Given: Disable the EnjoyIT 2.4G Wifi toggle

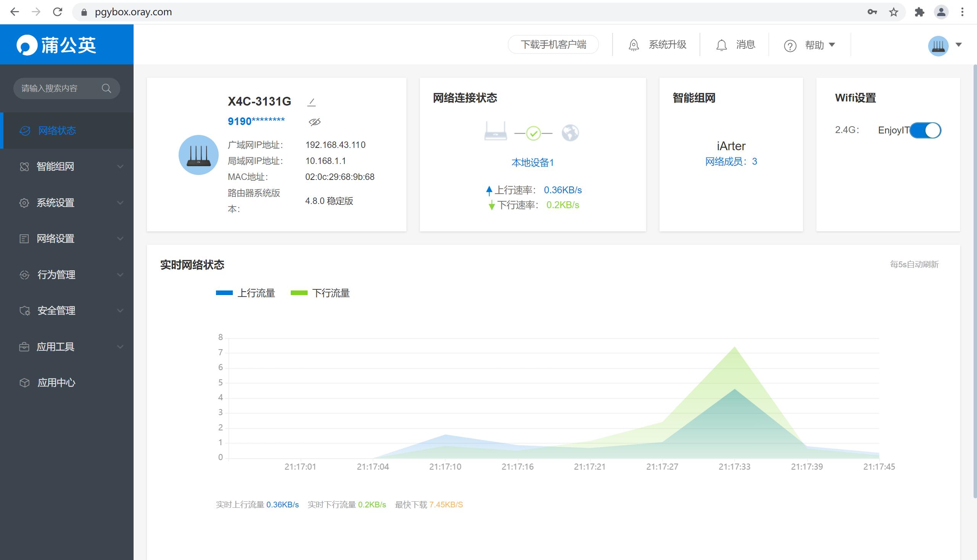Looking at the screenshot, I should tap(925, 131).
